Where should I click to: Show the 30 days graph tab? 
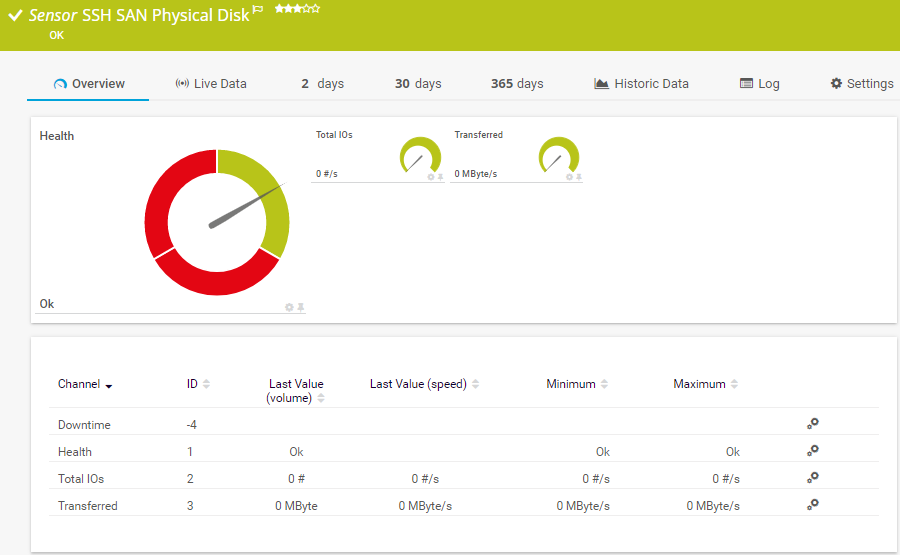418,84
